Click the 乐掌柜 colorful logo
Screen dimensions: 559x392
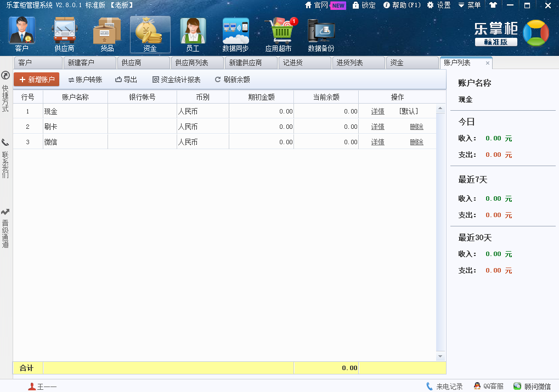click(536, 33)
